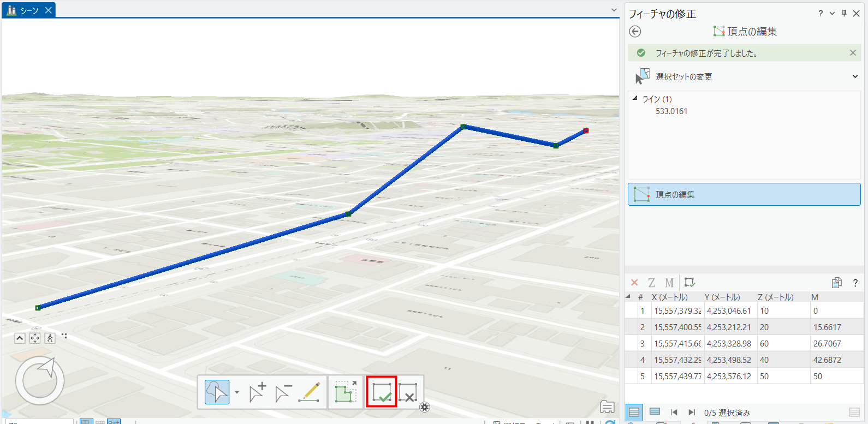
Task: Click the stretch proportionally tool
Action: point(345,392)
